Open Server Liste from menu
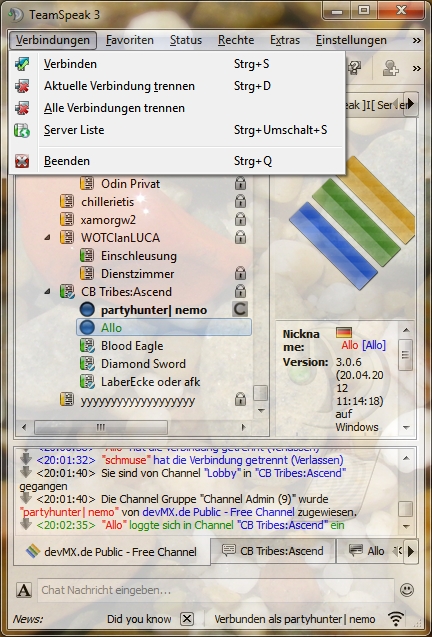The height and width of the screenshot is (637, 432). point(177,130)
